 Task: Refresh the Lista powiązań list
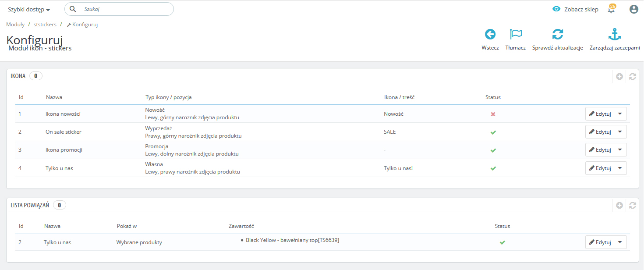tap(632, 205)
